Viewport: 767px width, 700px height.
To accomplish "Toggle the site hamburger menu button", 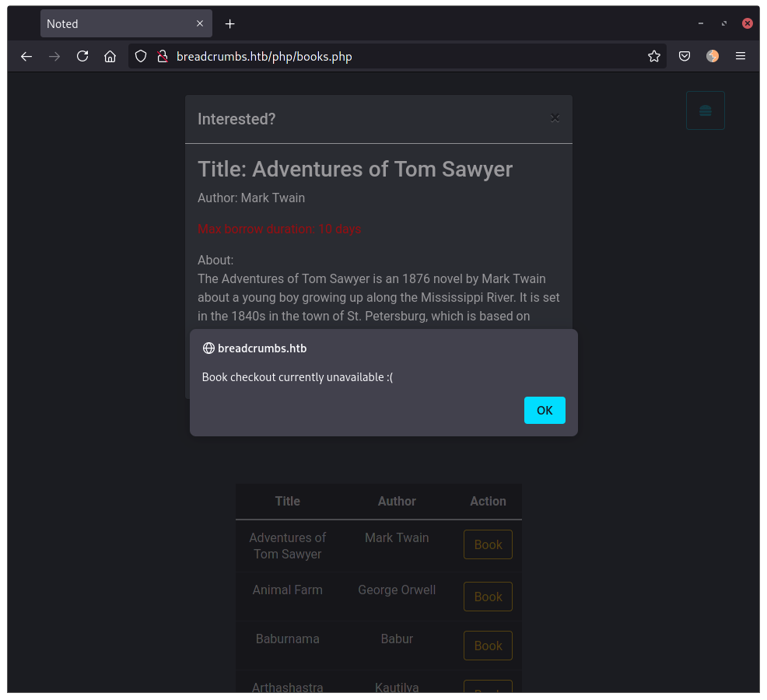I will click(705, 110).
